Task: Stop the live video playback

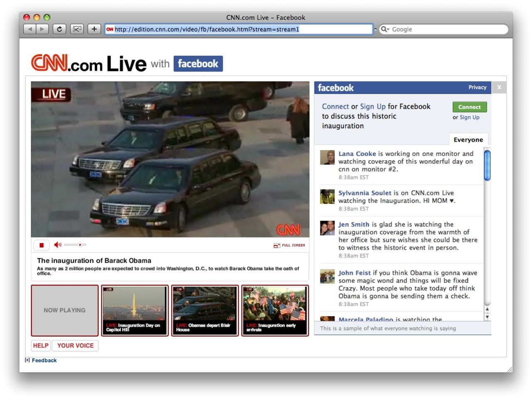Action: [x=42, y=245]
